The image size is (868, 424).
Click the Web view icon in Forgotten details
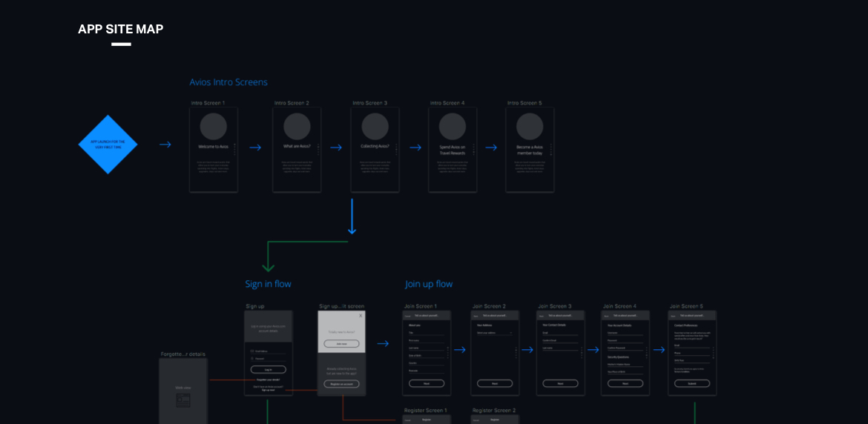pos(183,400)
